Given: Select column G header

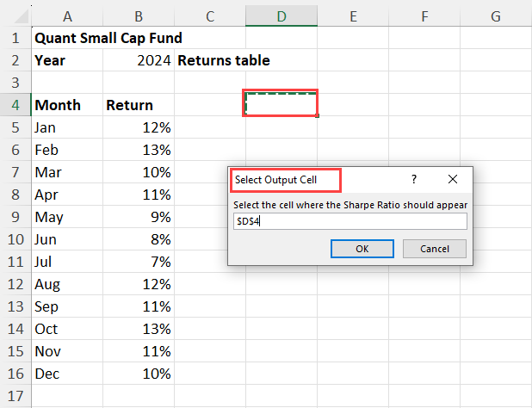Looking at the screenshot, I should (x=496, y=16).
